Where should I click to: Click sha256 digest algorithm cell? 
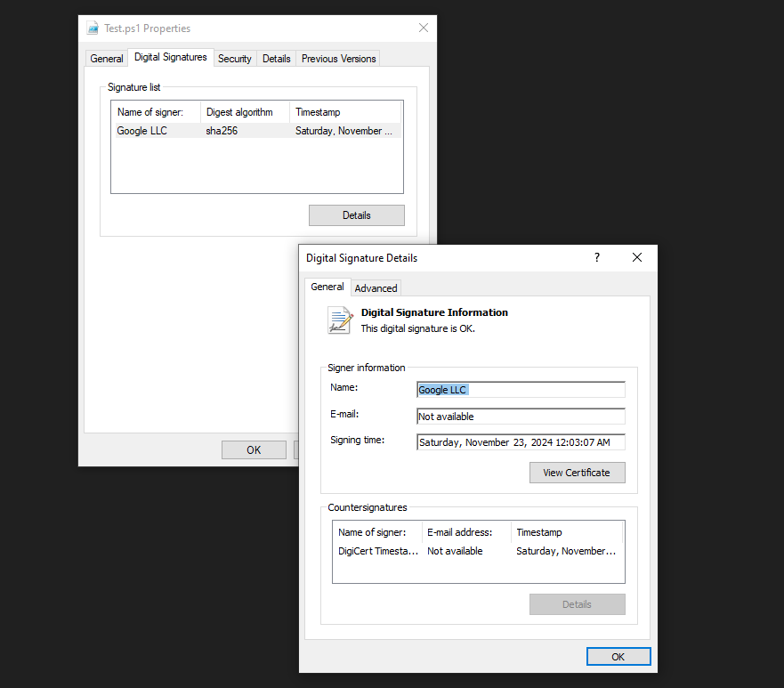(x=222, y=131)
